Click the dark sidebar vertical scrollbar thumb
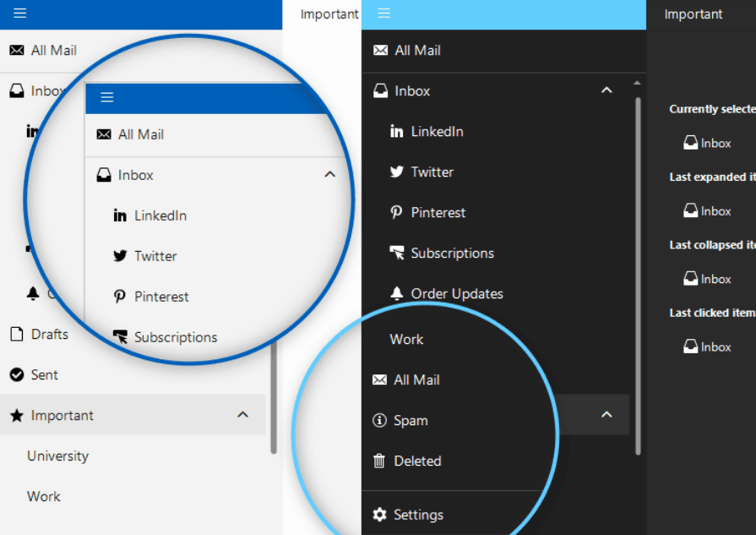Image resolution: width=756 pixels, height=535 pixels. click(x=638, y=276)
